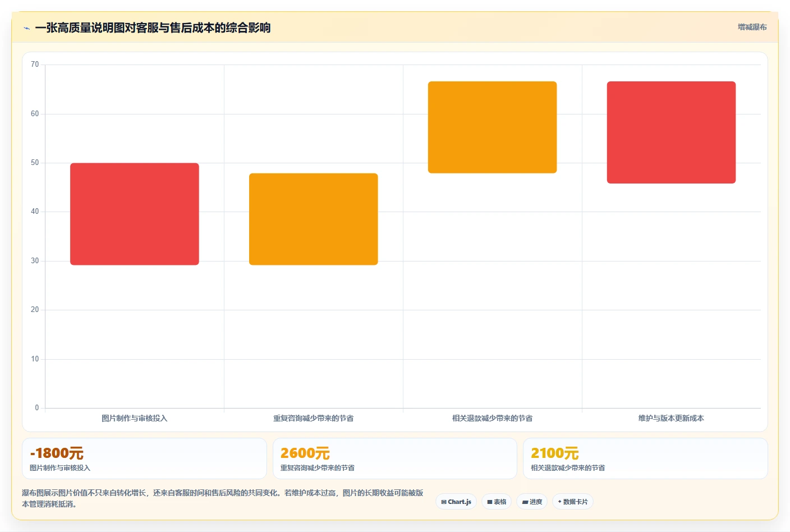
Task: Open the -1800元 data card
Action: coord(144,458)
